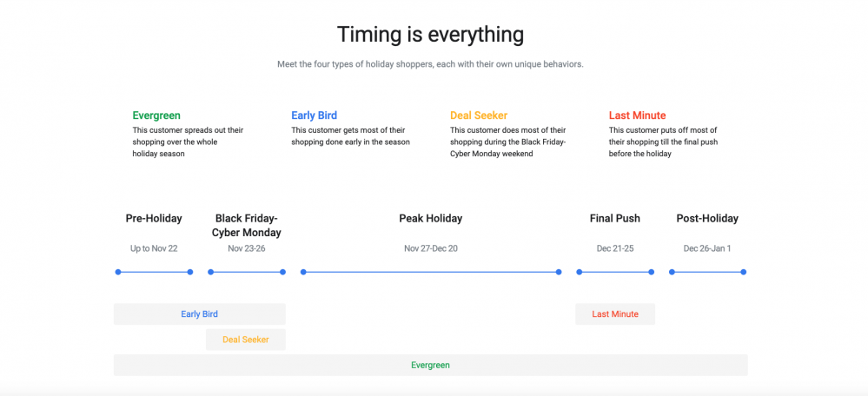Click the start dot of Final Push line
The width and height of the screenshot is (868, 396).
[579, 272]
